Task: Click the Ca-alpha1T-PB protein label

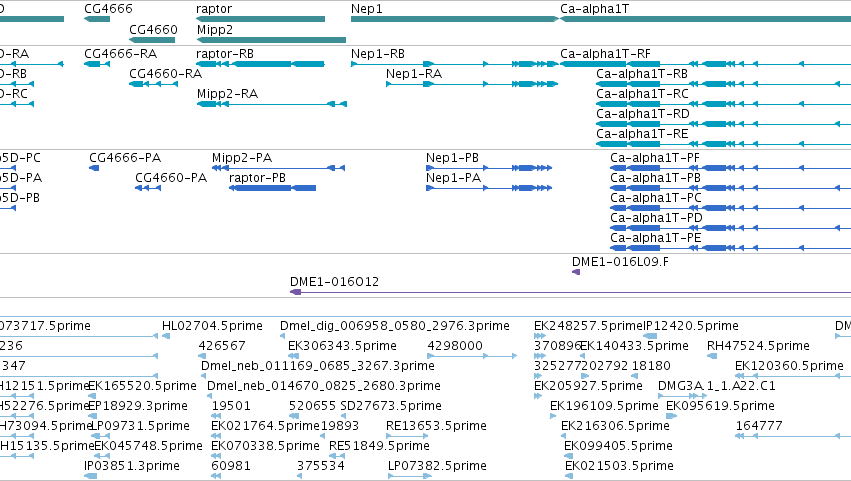Action: 655,178
